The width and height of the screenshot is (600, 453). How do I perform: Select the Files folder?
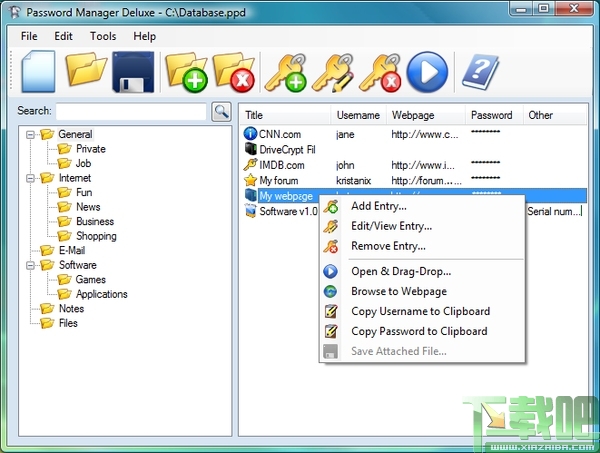coord(68,323)
